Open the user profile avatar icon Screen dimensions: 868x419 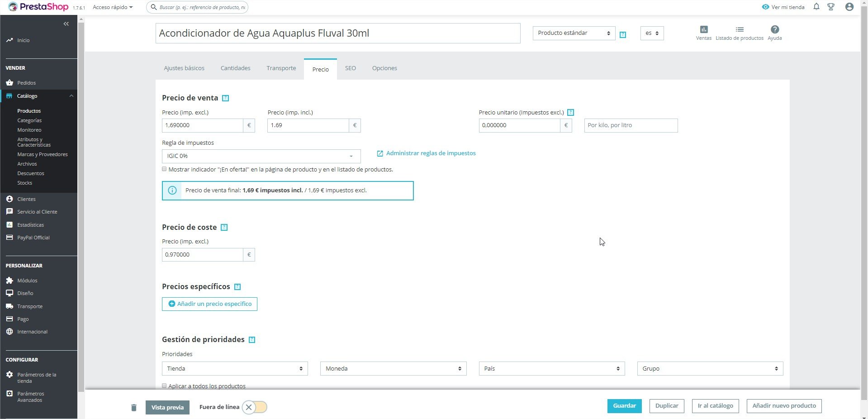point(849,7)
